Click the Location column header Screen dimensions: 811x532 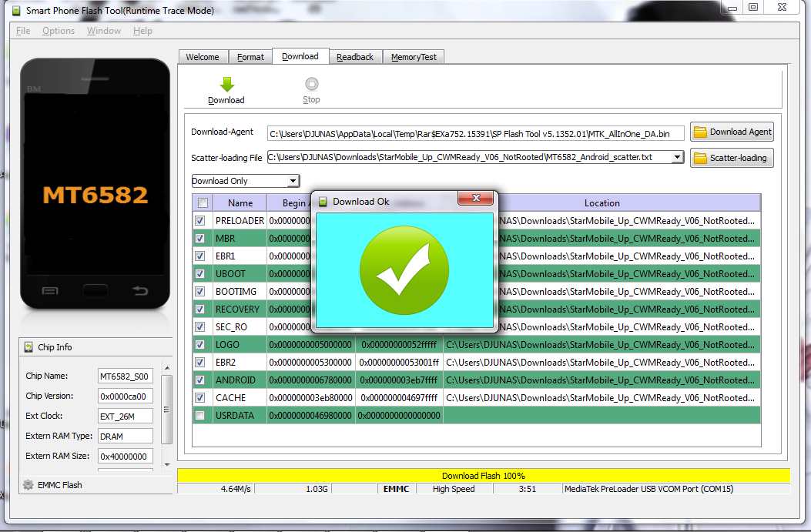click(x=602, y=203)
